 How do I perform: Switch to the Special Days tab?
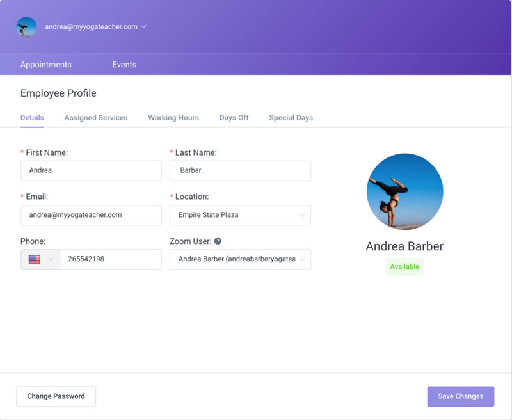point(291,118)
